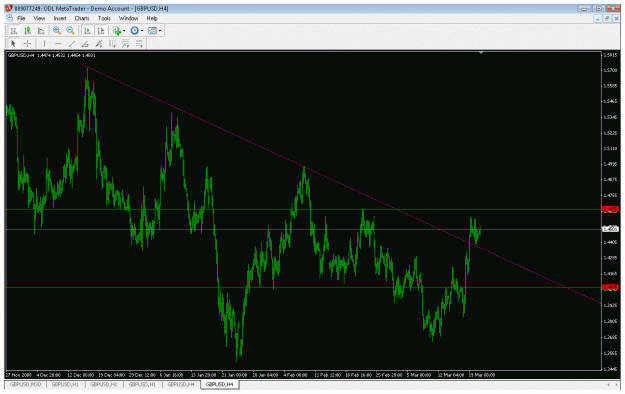Click the '12 Dec 00:00' time label

point(81,375)
